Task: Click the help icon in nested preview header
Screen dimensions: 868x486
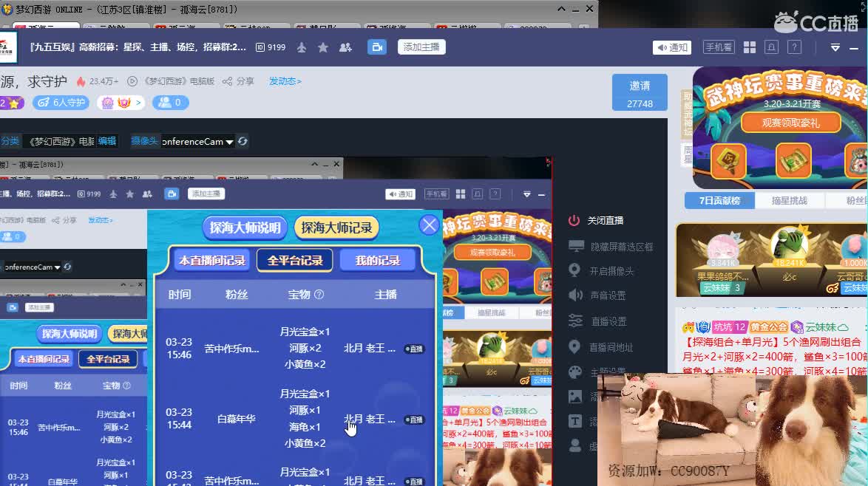Action: (x=495, y=194)
